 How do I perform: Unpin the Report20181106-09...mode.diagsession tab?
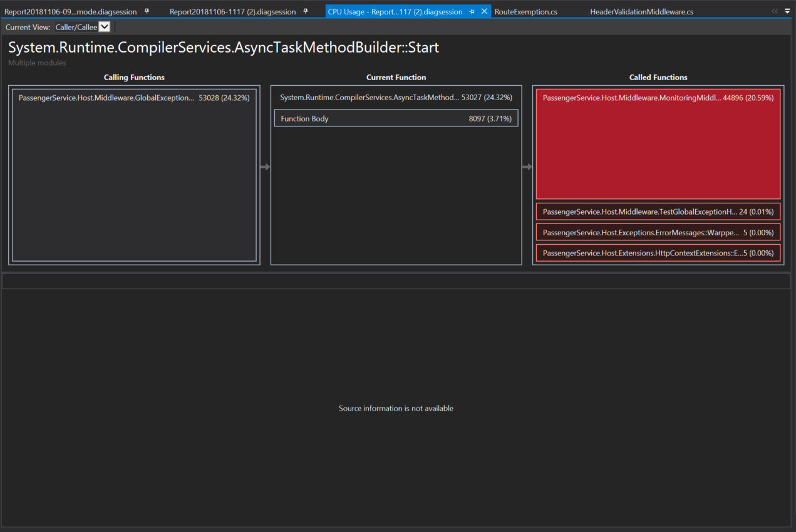pyautogui.click(x=147, y=11)
